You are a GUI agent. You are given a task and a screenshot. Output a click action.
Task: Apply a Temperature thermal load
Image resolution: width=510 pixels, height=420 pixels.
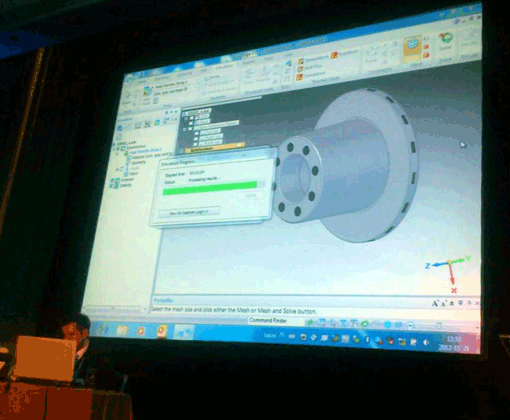click(313, 59)
